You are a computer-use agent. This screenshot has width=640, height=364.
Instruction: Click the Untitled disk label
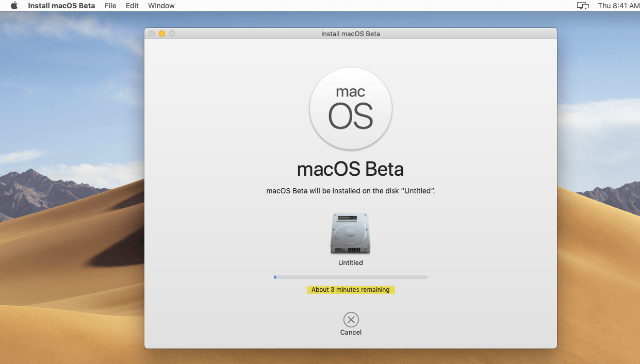pos(351,262)
